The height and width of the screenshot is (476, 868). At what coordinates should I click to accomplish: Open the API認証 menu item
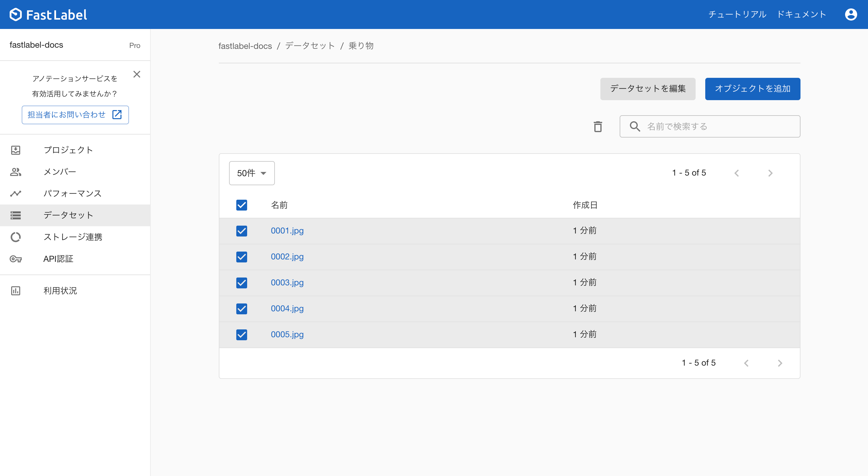(x=75, y=259)
